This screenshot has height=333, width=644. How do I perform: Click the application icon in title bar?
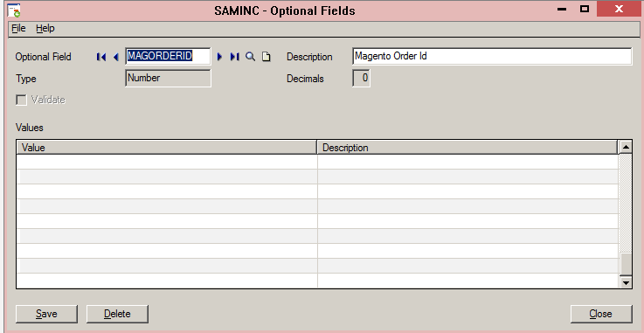14,10
